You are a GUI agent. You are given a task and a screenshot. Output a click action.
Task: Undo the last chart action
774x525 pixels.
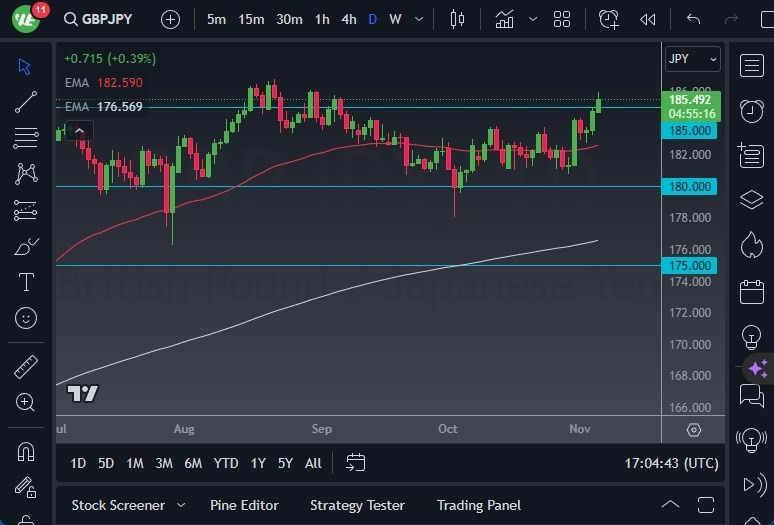[x=694, y=19]
